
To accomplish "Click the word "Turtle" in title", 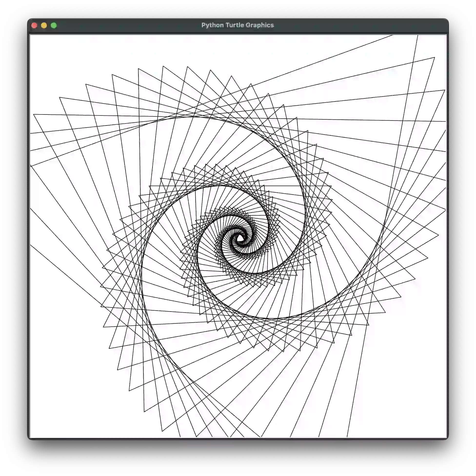I will (235, 25).
